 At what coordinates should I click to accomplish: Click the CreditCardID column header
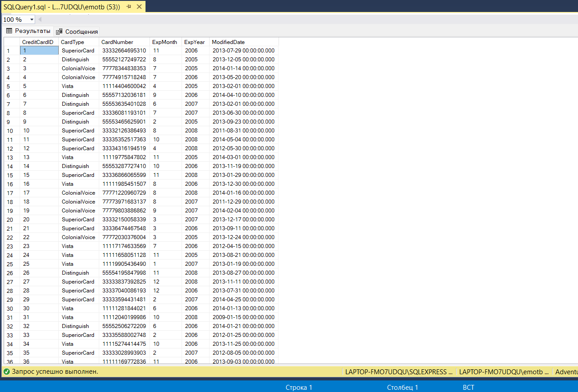(39, 42)
